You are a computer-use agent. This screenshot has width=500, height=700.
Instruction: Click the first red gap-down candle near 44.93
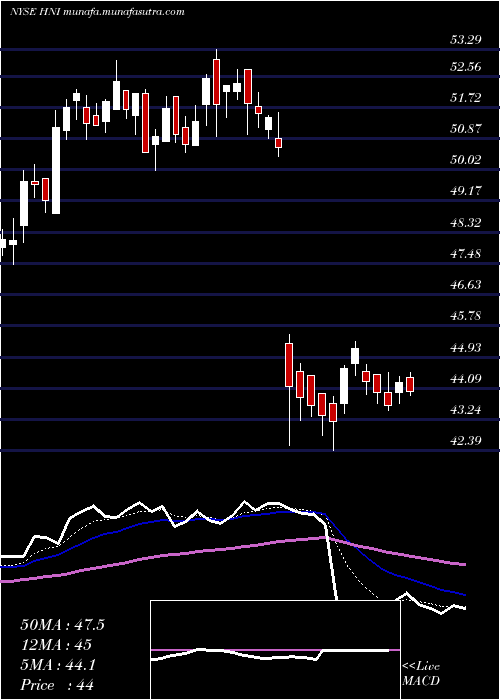pos(289,365)
